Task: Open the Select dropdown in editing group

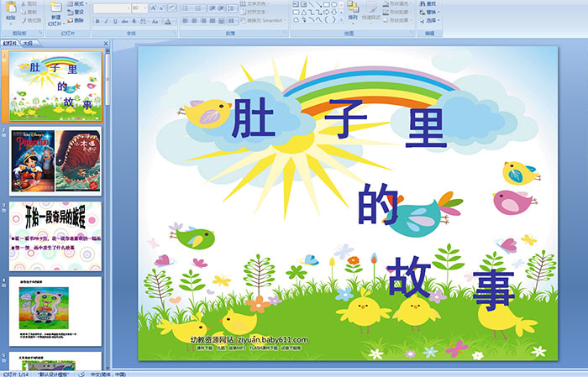Action: click(x=430, y=20)
